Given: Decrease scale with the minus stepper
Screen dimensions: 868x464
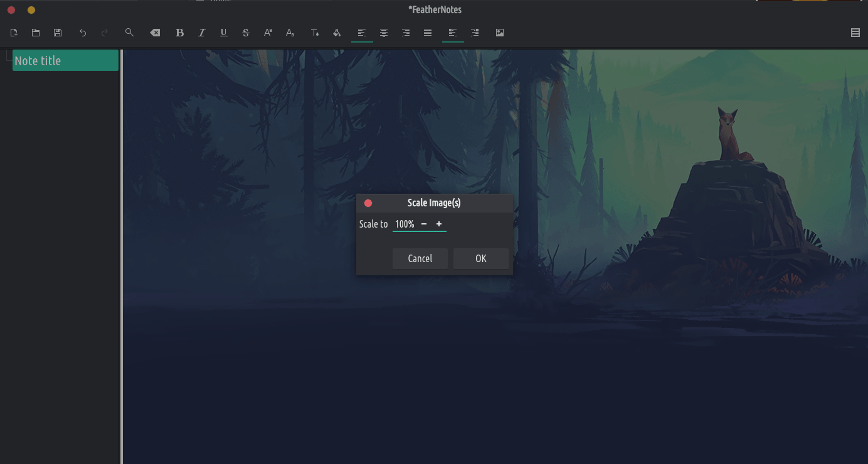Looking at the screenshot, I should 424,224.
